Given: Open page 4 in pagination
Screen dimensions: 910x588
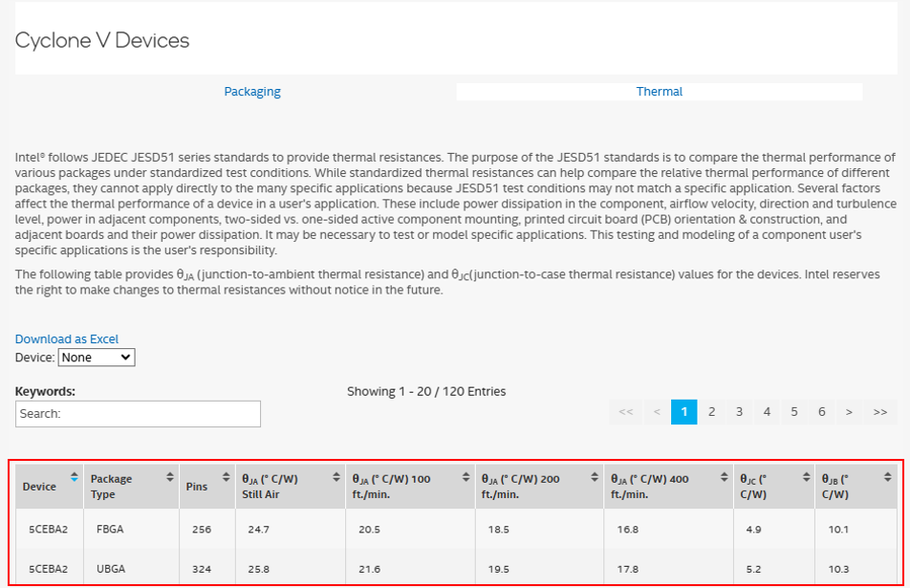Looking at the screenshot, I should click(767, 412).
